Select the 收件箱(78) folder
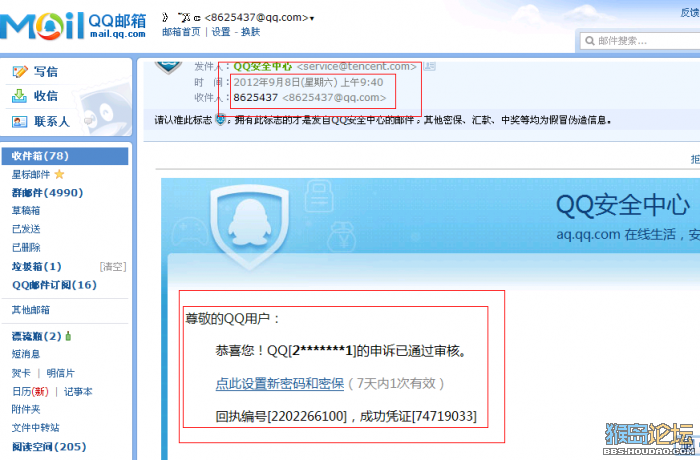 click(65, 156)
